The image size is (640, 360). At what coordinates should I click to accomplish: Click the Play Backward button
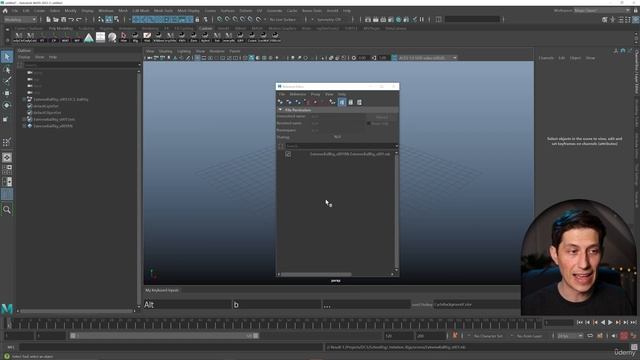[x=603, y=322]
